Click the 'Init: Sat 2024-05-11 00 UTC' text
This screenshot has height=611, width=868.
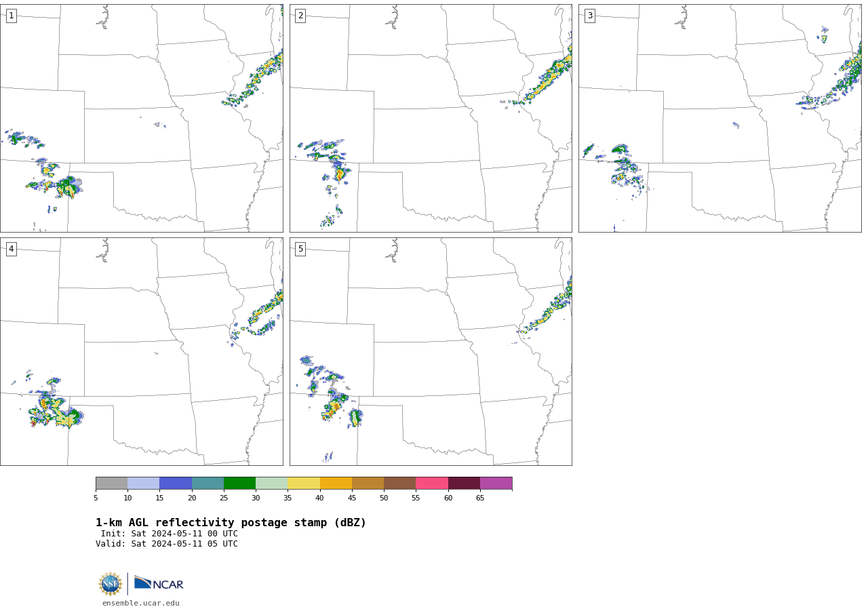click(x=170, y=534)
